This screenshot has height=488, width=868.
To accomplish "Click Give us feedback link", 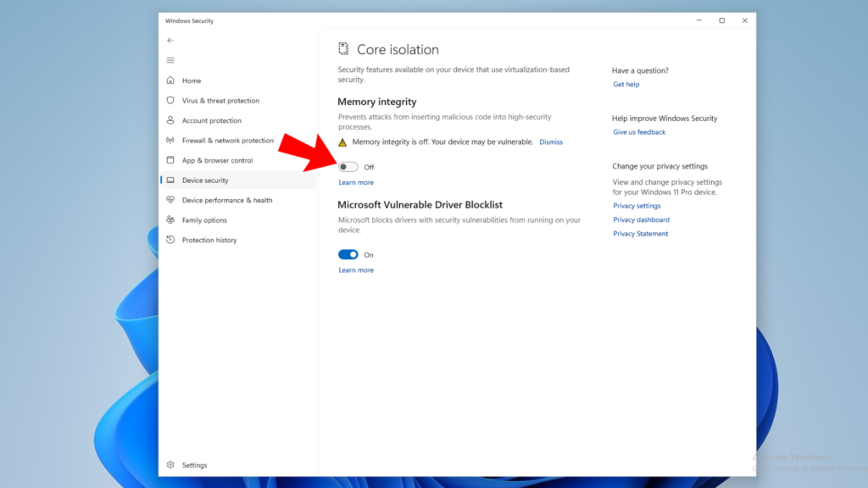I will click(639, 132).
